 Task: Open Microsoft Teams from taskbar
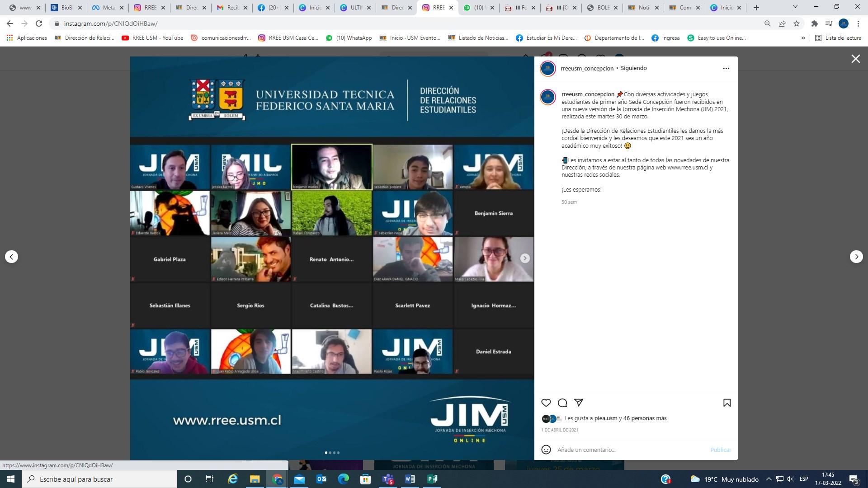388,479
